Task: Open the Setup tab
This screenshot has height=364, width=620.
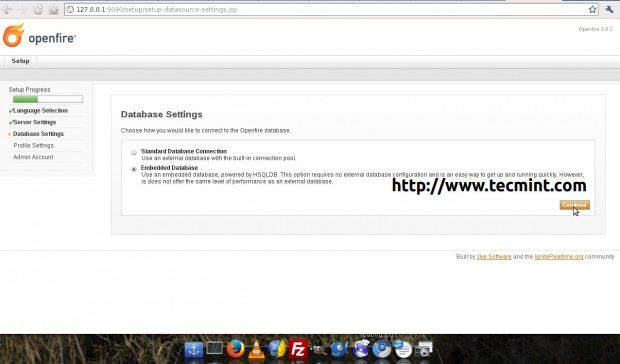Action: point(21,61)
